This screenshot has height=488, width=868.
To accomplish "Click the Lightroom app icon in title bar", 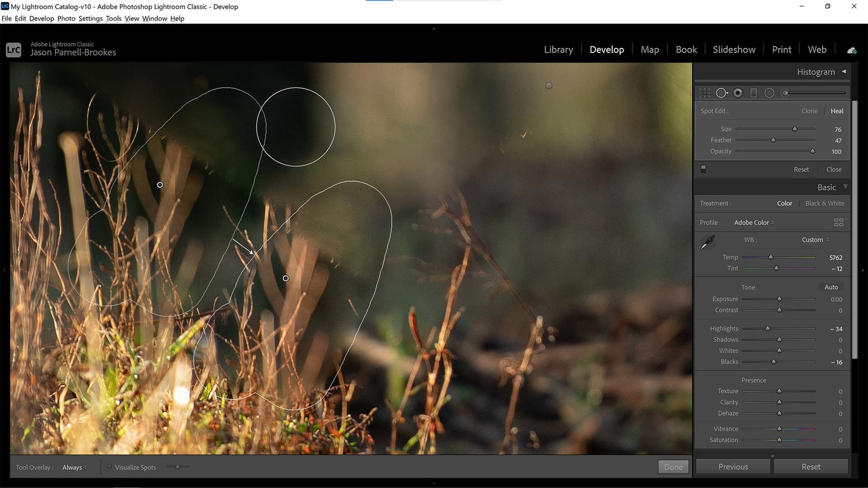I will 5,6.
